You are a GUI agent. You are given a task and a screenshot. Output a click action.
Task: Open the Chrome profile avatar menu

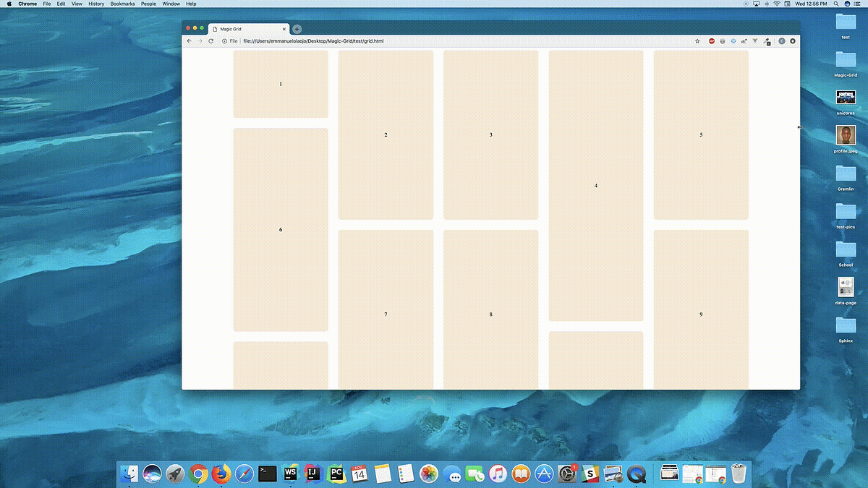click(781, 41)
